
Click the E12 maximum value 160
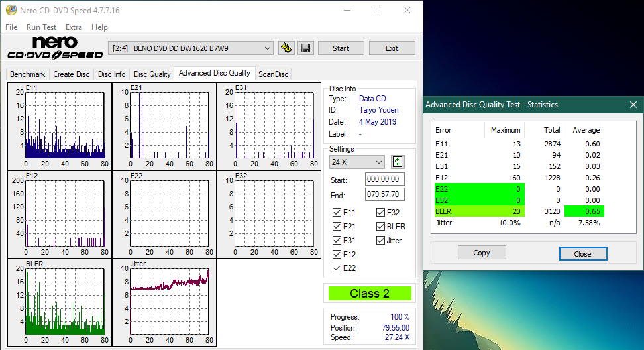coord(515,178)
